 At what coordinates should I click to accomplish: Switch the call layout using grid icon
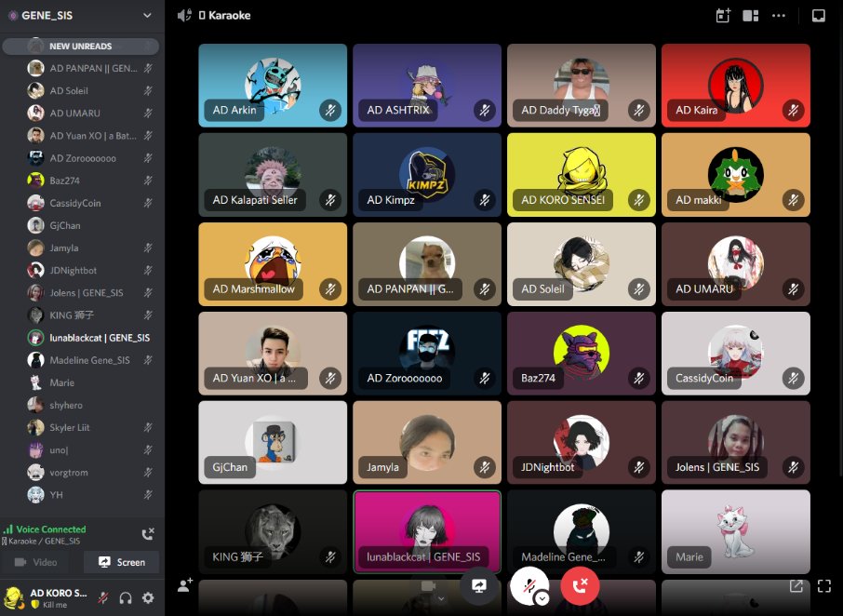coord(751,16)
